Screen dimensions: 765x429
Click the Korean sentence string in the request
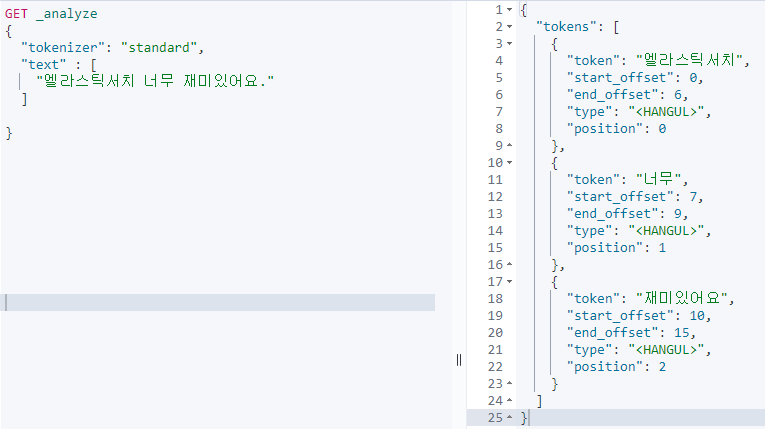point(155,81)
